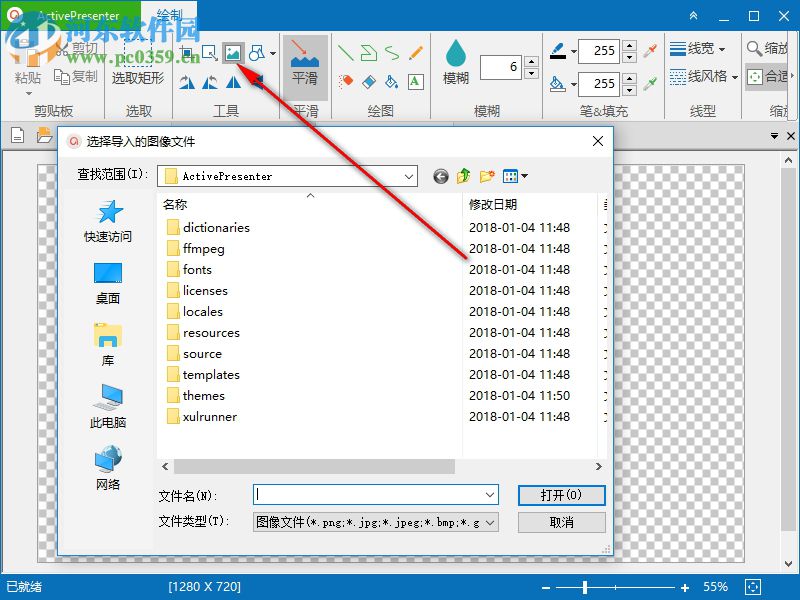Select the text tool marked with A
The image size is (800, 600).
click(x=413, y=81)
